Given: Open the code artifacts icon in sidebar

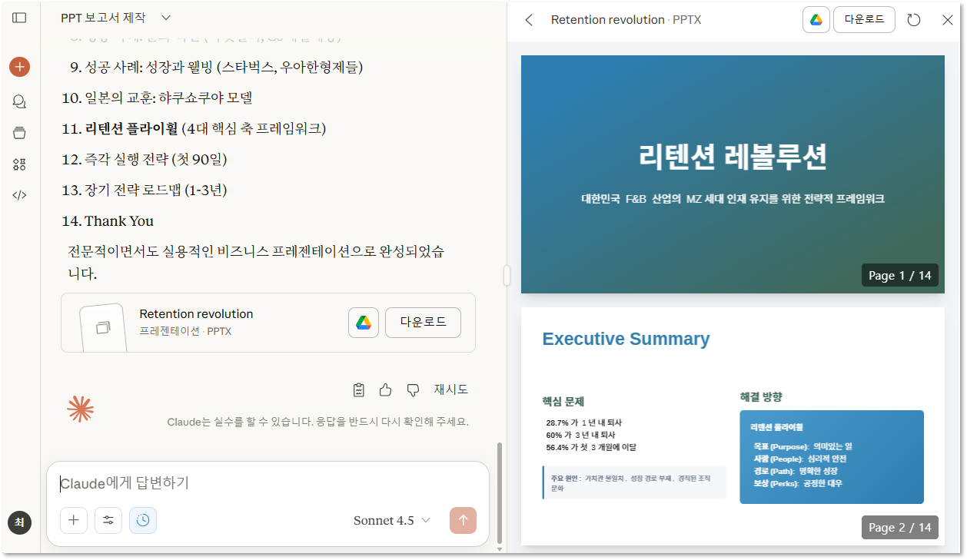Looking at the screenshot, I should coord(18,194).
